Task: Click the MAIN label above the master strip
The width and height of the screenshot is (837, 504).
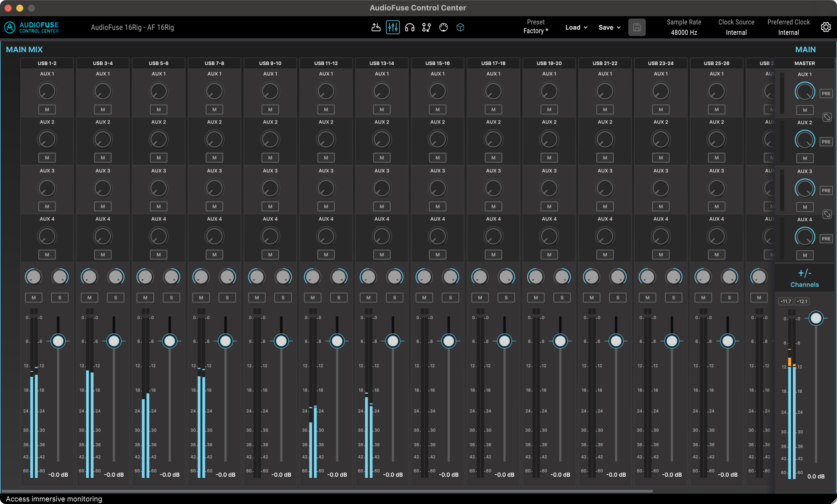Action: pos(805,50)
